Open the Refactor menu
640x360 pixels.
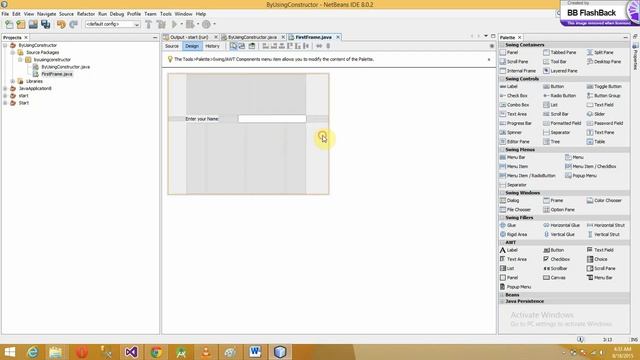86,14
